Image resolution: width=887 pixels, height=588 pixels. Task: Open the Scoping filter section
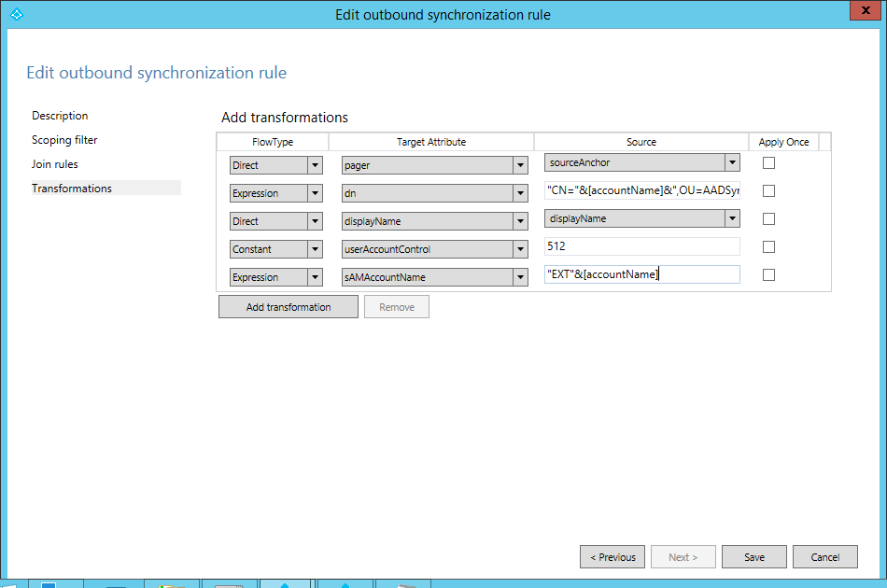[64, 140]
